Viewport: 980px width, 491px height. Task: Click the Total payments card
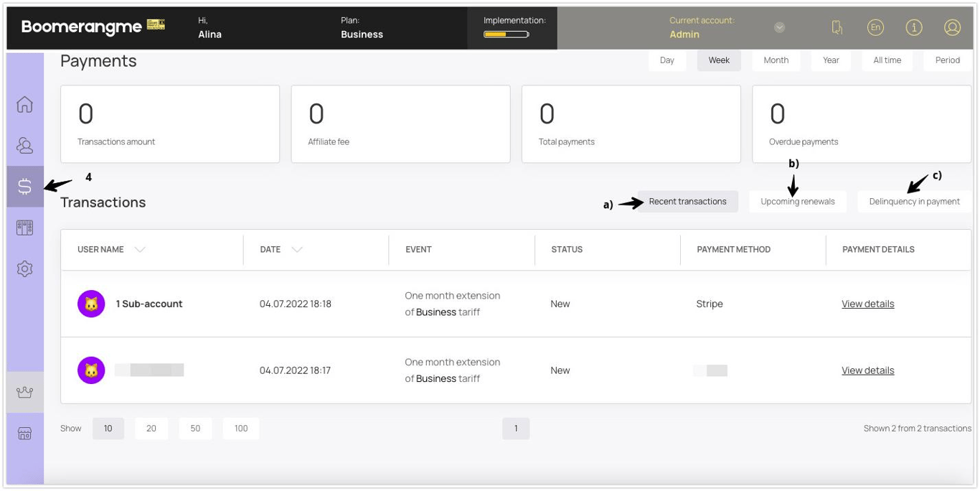pos(631,124)
